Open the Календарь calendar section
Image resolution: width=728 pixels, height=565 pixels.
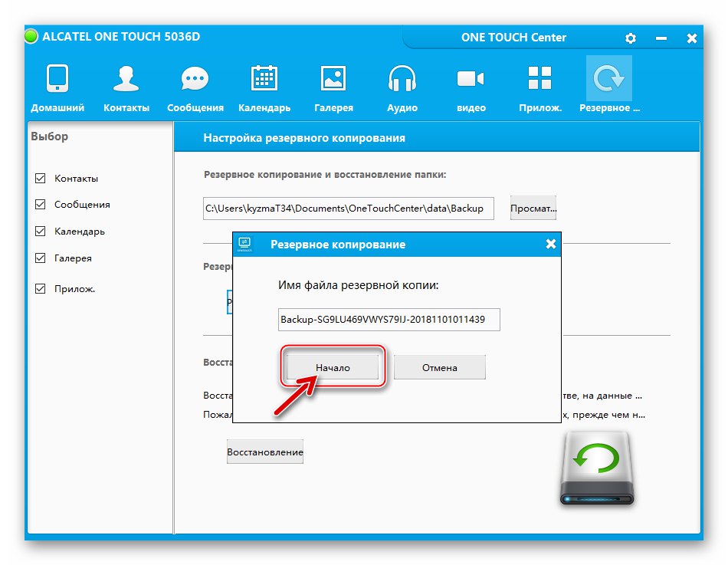coord(264,87)
